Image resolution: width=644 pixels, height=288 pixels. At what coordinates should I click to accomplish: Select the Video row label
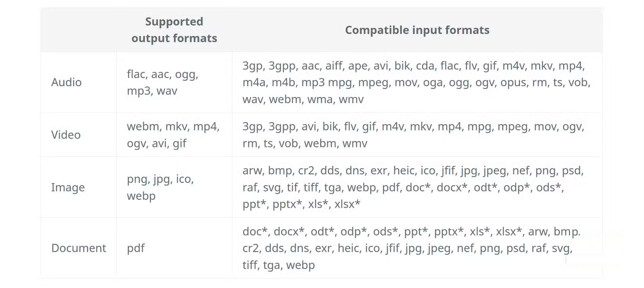click(66, 135)
